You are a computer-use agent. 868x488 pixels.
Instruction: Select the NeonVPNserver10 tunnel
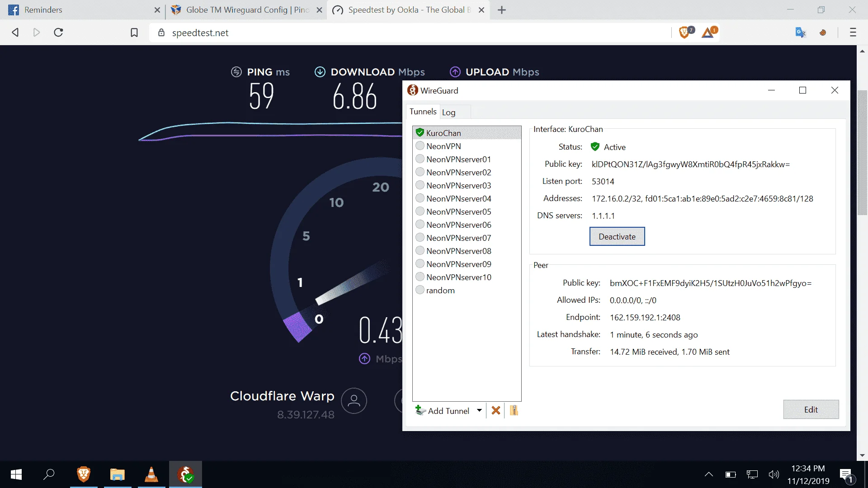467,277
